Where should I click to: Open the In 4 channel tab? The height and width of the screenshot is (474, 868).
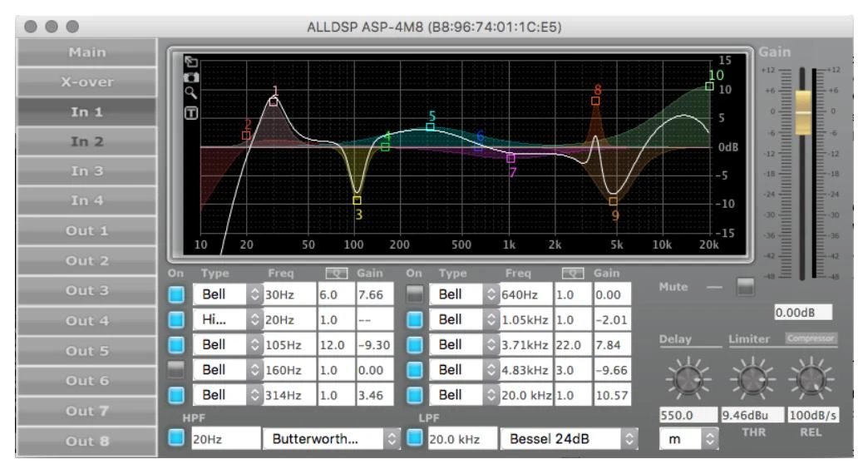pos(87,200)
